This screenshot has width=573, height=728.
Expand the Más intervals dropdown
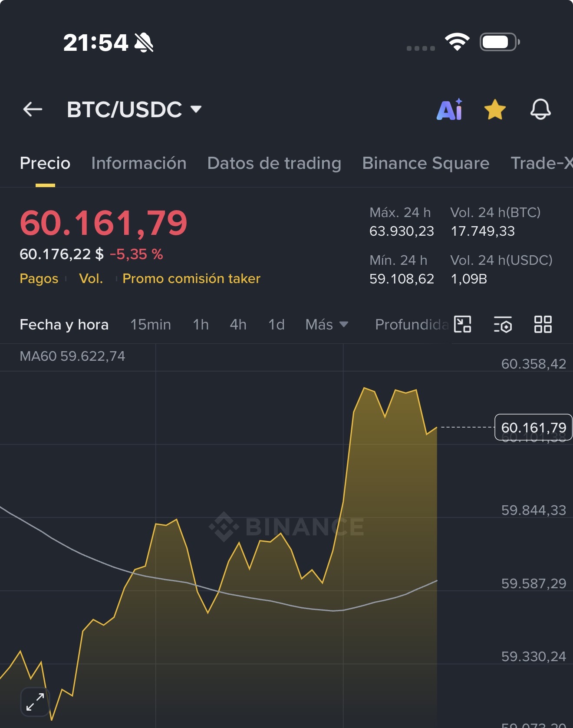pos(327,325)
